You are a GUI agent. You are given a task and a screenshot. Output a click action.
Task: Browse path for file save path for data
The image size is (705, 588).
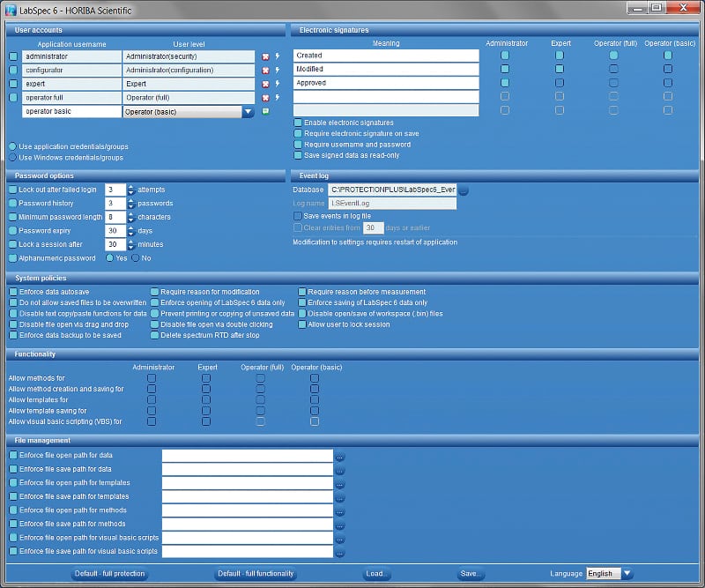point(340,471)
